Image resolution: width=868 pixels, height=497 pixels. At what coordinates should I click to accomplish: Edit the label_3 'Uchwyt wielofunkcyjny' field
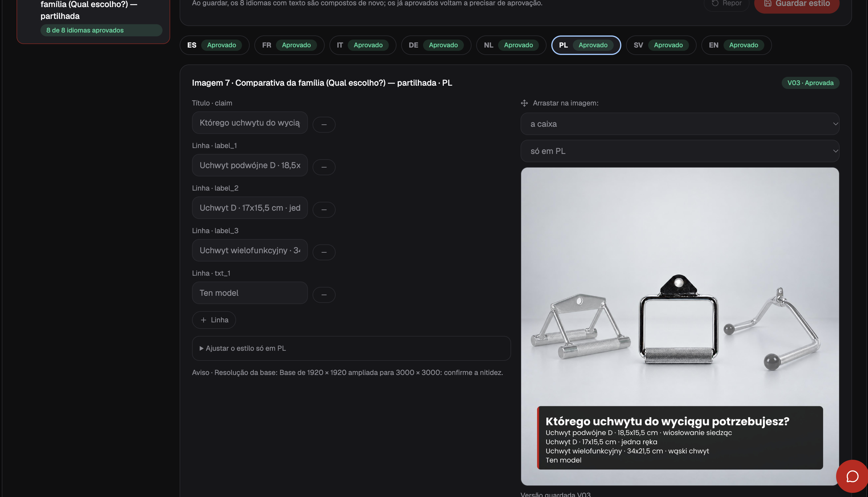(250, 250)
